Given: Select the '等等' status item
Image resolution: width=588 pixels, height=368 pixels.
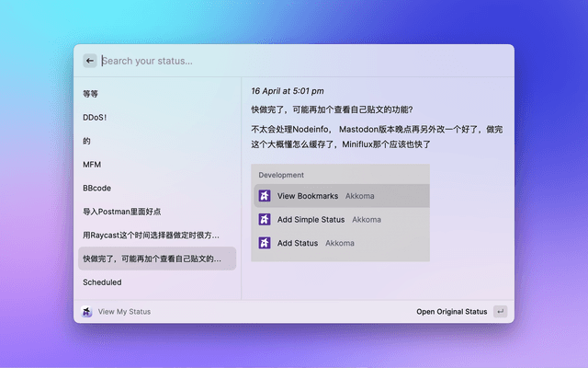Looking at the screenshot, I should coord(90,93).
